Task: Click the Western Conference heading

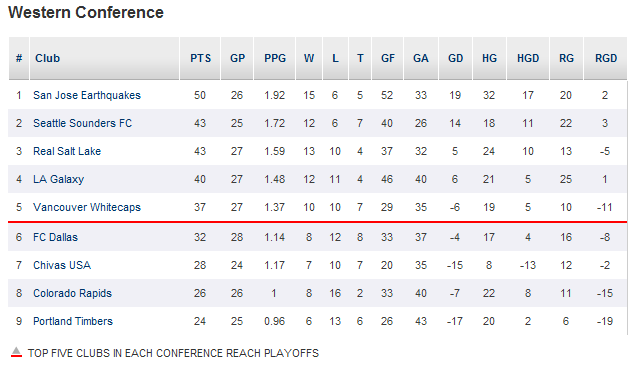Action: [x=86, y=13]
